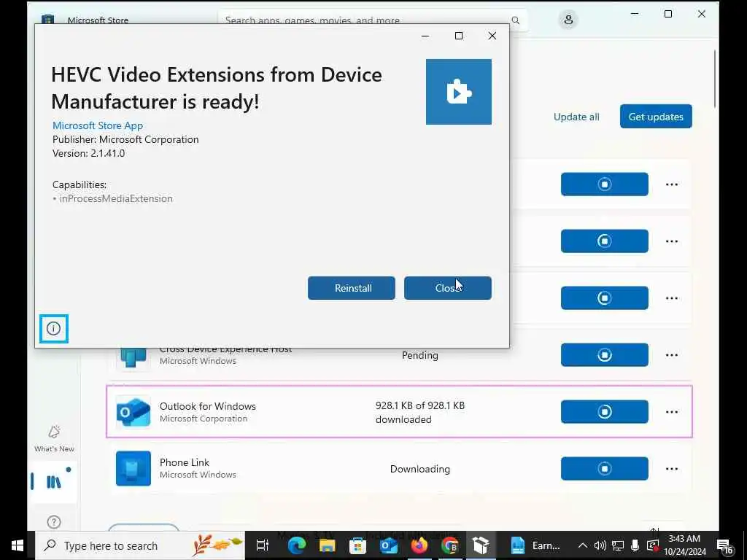
Task: Click the 928.1 KB downloaded status text
Action: click(x=419, y=413)
